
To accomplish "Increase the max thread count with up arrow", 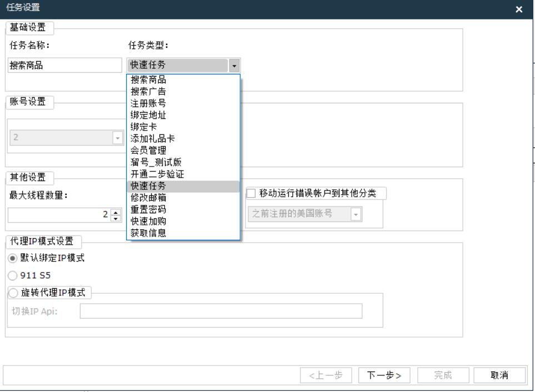I will tap(115, 211).
